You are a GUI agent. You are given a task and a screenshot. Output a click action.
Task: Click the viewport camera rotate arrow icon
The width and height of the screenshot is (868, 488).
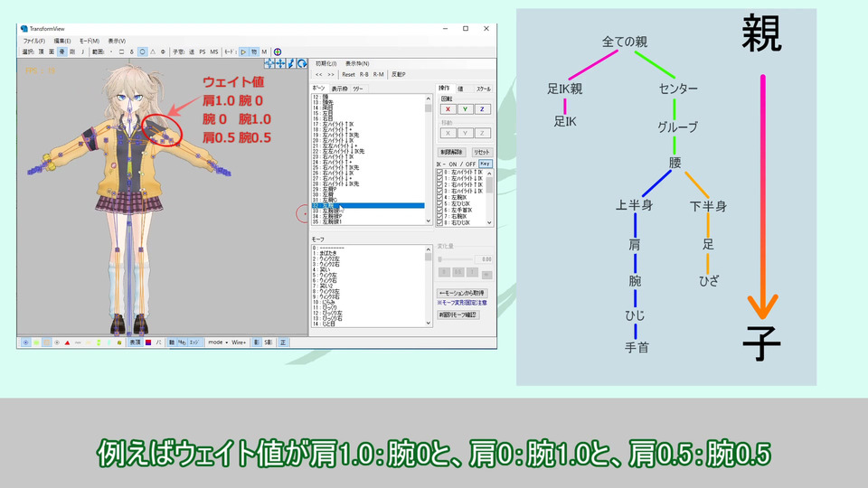click(x=302, y=63)
